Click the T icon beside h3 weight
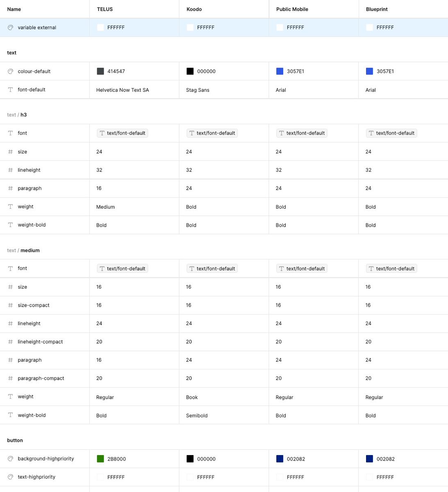This screenshot has height=492, width=448. [x=11, y=207]
